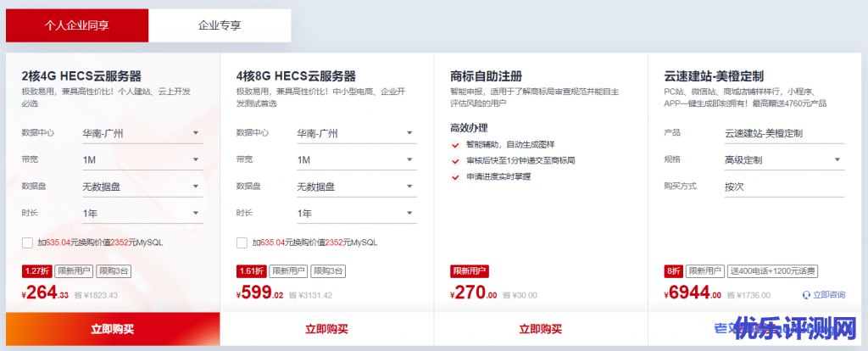Click 省 ¥1736.00 savings text
The width and height of the screenshot is (868, 351).
tap(748, 296)
